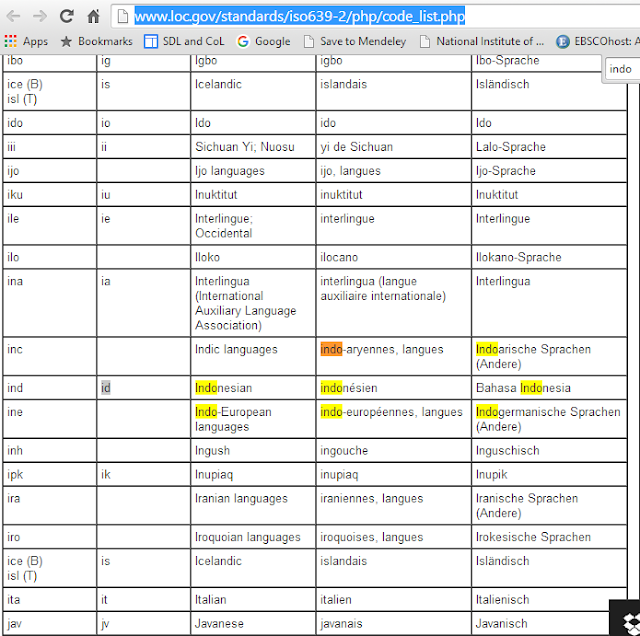Click 'Italienisch' German cell
The width and height of the screenshot is (640, 636).
coord(549,599)
